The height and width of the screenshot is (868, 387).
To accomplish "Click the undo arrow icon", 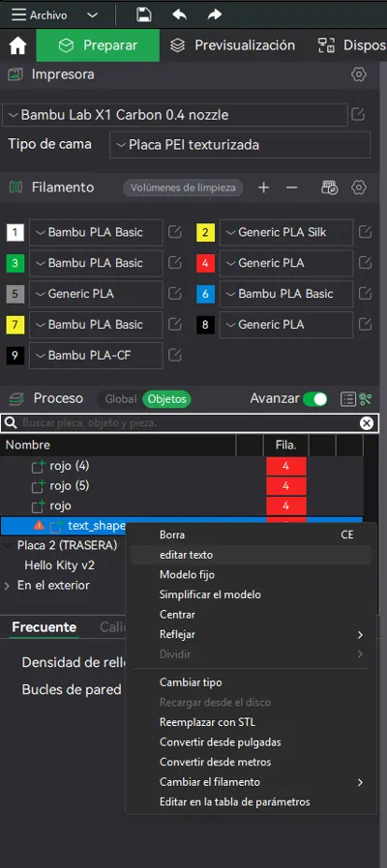I will 179,14.
